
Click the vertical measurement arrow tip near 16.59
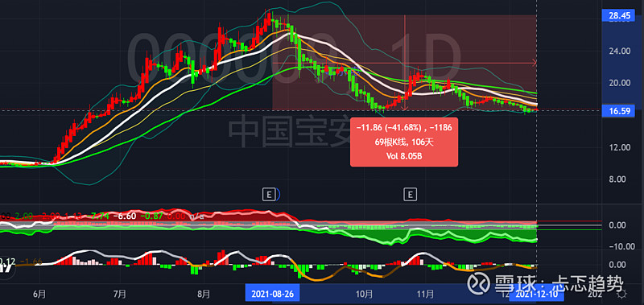406,108
